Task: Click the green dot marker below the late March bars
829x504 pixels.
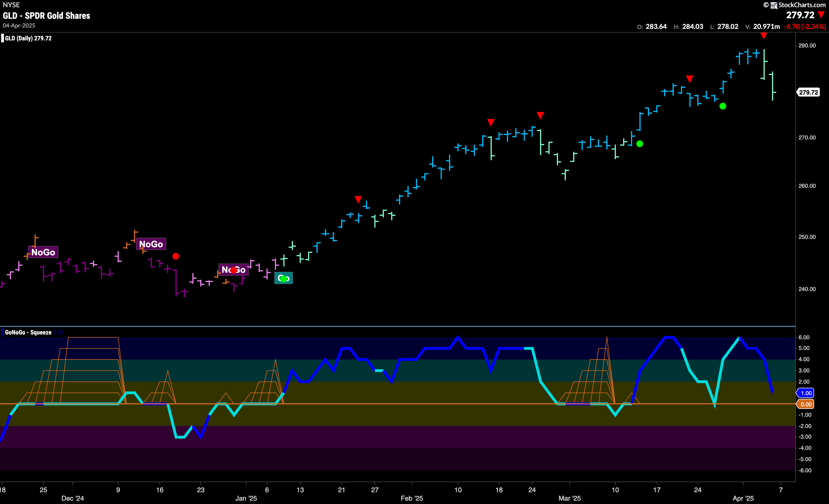Action: coord(723,106)
